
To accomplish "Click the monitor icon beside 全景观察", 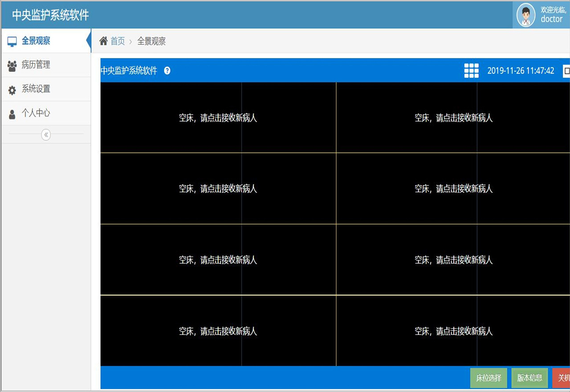I will pyautogui.click(x=12, y=41).
